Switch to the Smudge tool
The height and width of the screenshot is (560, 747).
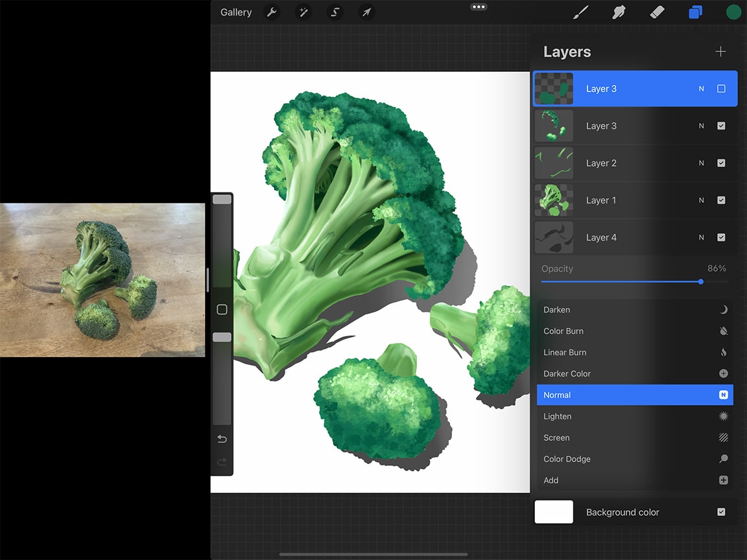click(619, 12)
